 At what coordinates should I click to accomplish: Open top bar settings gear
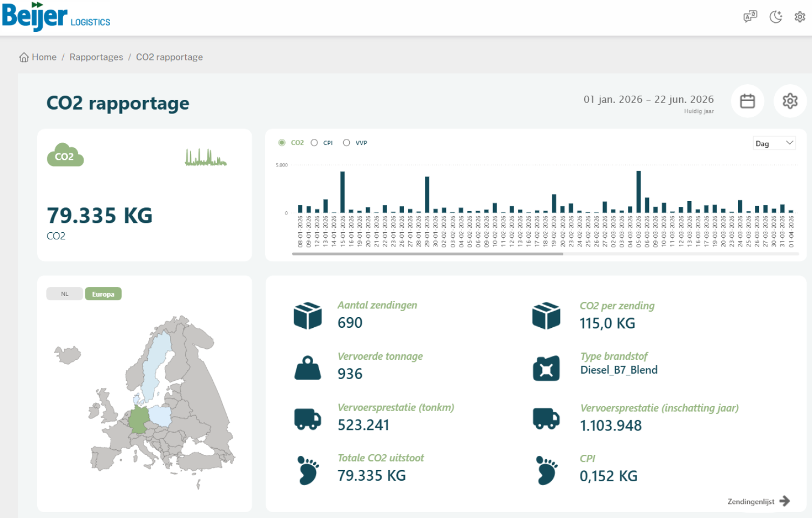point(800,17)
